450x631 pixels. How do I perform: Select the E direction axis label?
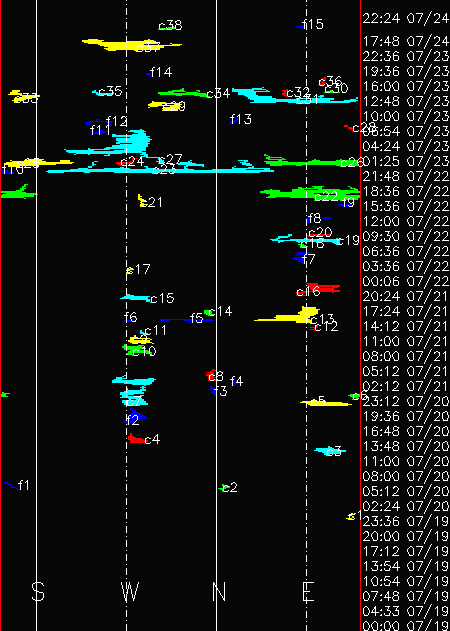(308, 592)
